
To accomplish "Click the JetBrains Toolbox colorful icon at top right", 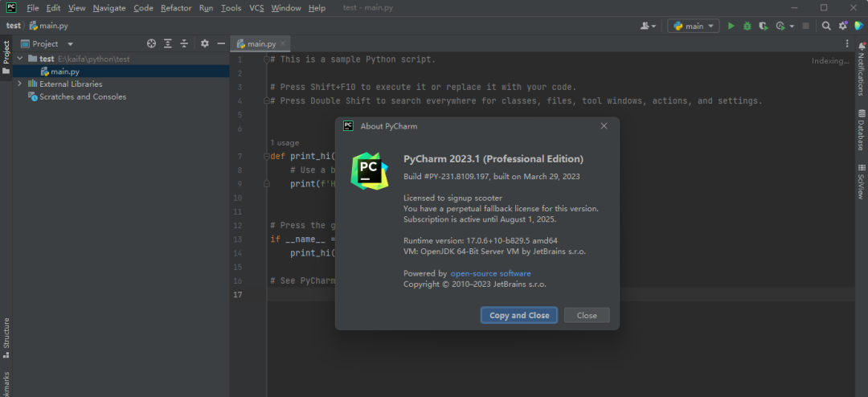I will tap(858, 26).
